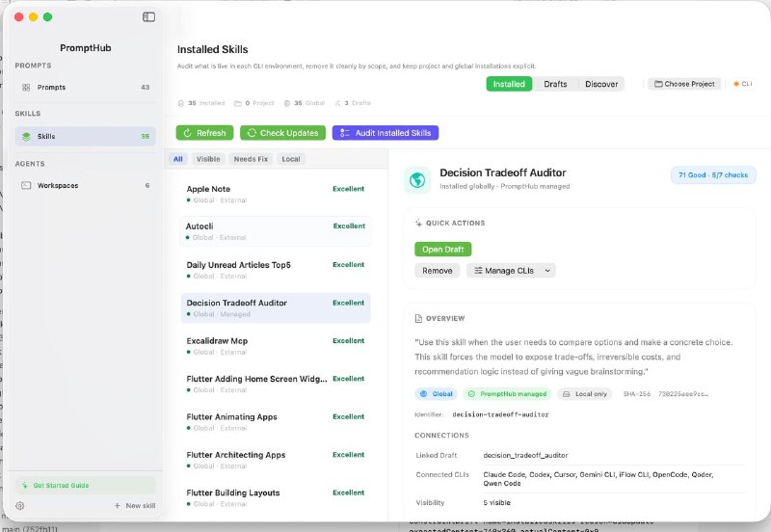771x532 pixels.
Task: Select the Excalidraw Mcp skill
Action: (276, 346)
